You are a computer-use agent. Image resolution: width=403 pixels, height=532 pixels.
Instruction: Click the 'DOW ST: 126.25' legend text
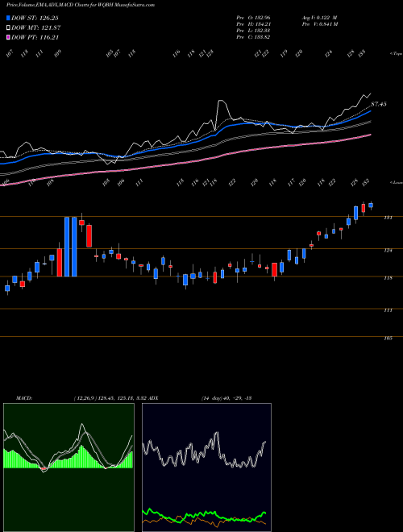click(x=35, y=19)
